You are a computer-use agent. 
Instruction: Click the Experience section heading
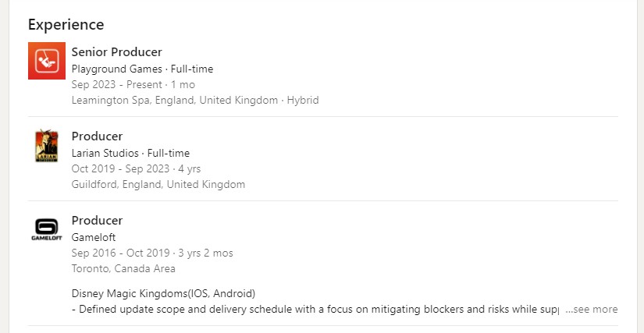[x=66, y=25]
